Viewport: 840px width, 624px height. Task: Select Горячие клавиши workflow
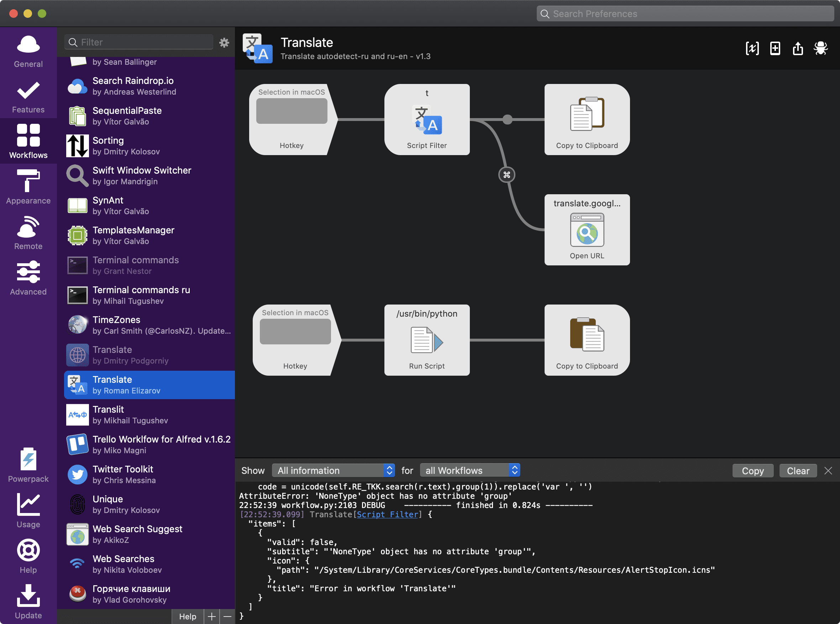[149, 594]
